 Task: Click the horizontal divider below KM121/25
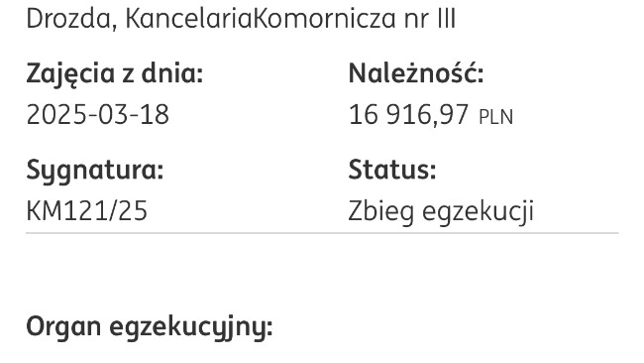pyautogui.click(x=322, y=233)
